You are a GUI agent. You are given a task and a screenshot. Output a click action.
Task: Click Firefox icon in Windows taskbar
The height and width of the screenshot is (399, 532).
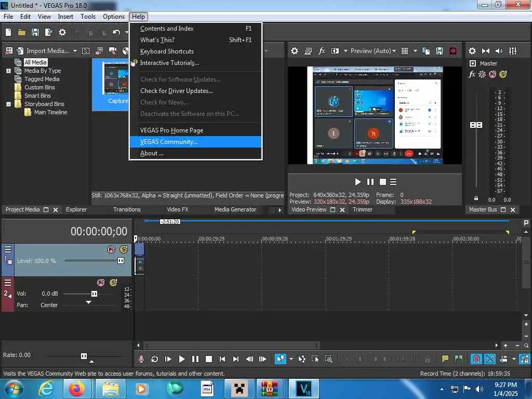[77, 389]
